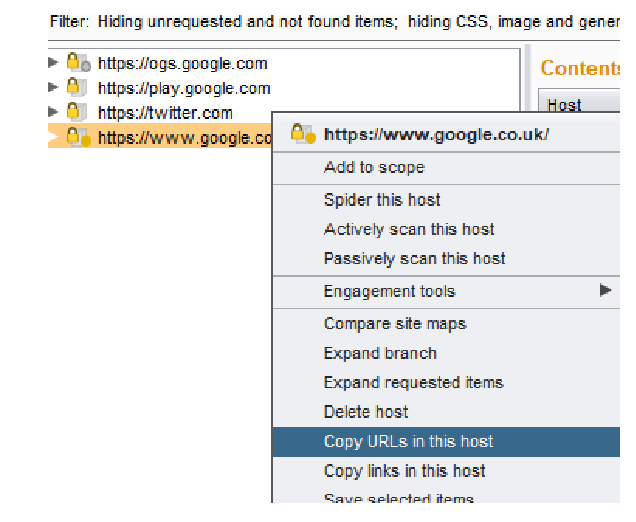Image resolution: width=636 pixels, height=522 pixels.
Task: Open the Engagement tools submenu arrow
Action: click(605, 291)
